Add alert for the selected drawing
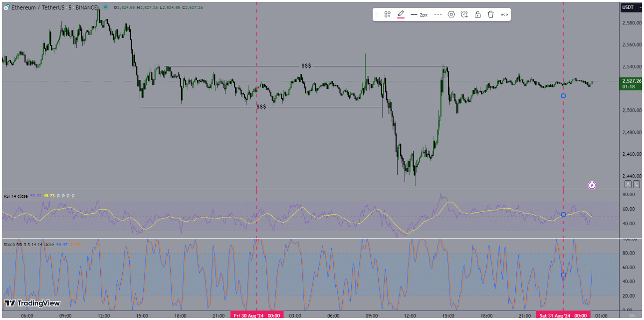 (x=464, y=14)
